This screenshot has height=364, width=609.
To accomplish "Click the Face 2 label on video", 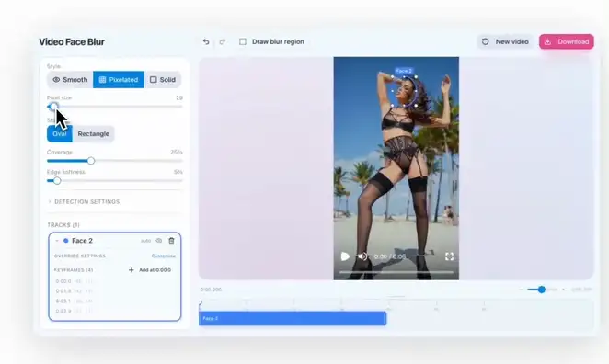I will click(404, 71).
